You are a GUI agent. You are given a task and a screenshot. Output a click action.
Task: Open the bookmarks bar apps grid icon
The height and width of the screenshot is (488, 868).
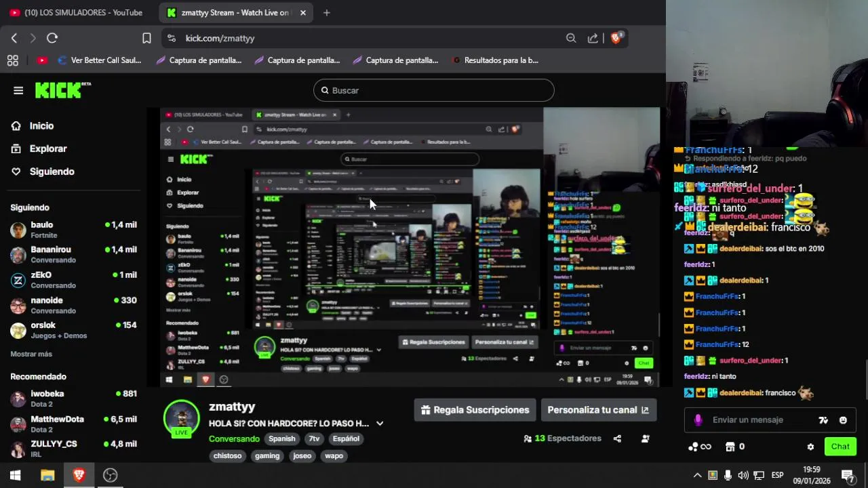(12, 60)
